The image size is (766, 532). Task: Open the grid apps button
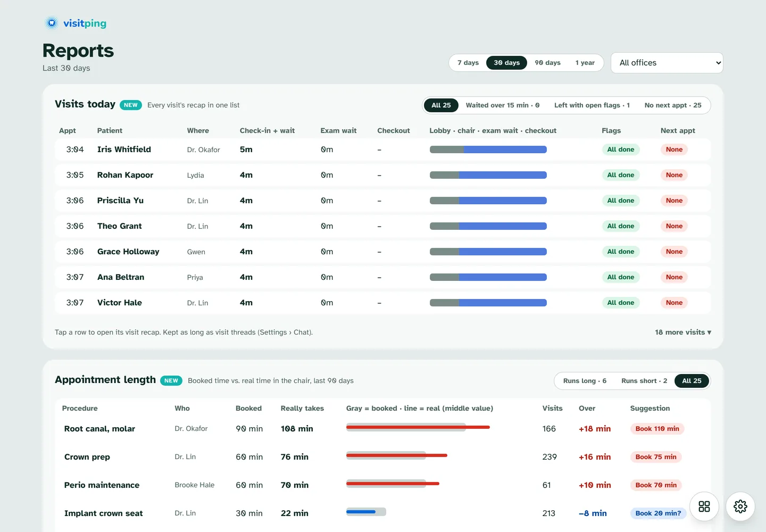click(x=704, y=506)
